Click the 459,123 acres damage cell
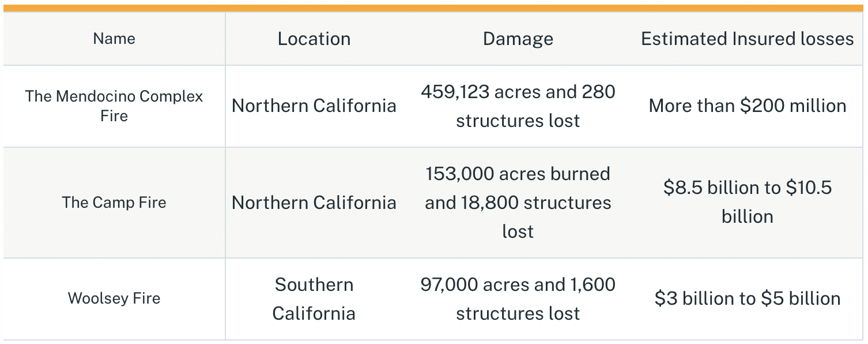The image size is (868, 344). 518,106
